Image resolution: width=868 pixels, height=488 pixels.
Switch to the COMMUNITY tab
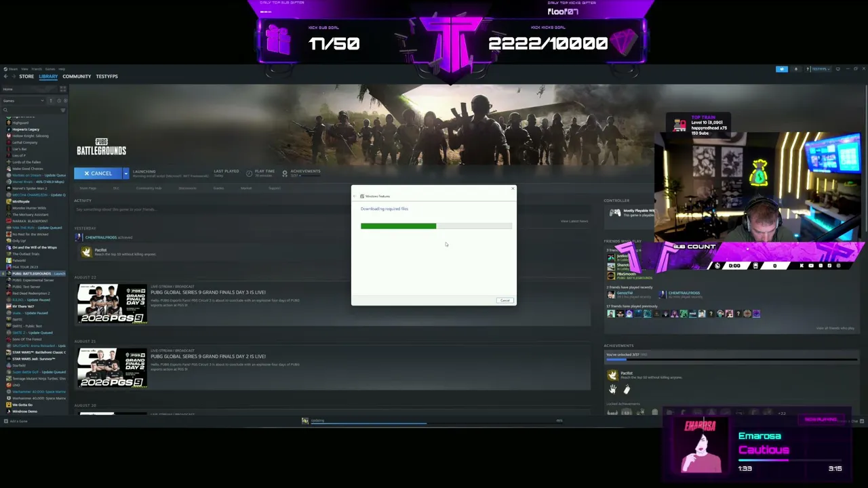coord(77,77)
